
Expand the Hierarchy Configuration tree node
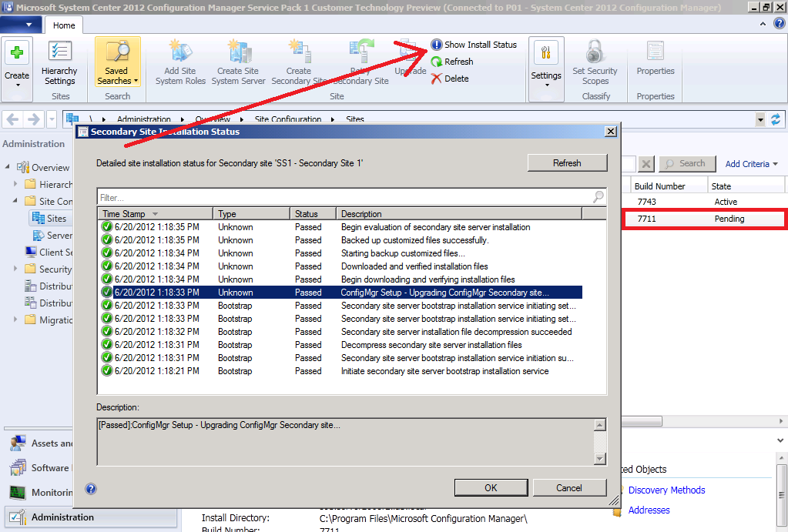[15, 184]
